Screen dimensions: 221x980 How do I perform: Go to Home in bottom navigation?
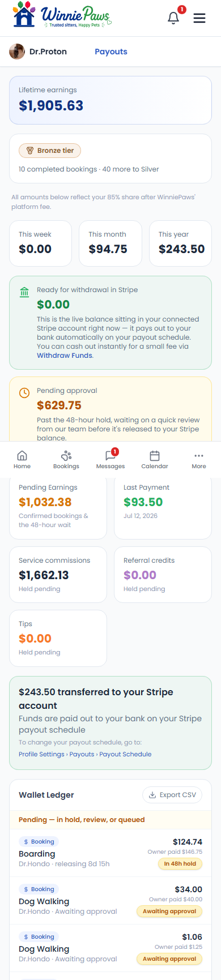[x=22, y=460]
